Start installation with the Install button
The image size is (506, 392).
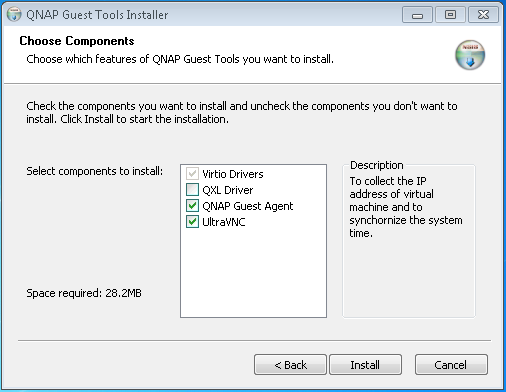[x=365, y=365]
